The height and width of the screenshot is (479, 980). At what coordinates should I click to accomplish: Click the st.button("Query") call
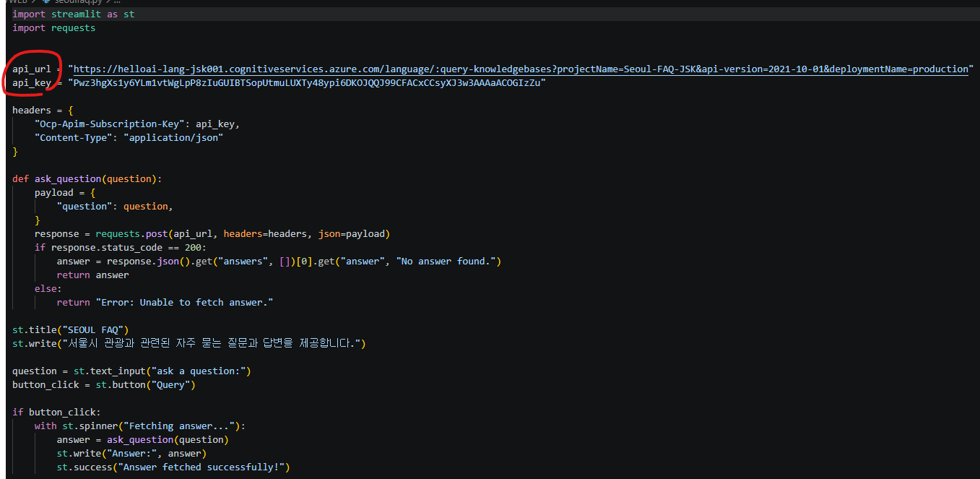click(145, 385)
